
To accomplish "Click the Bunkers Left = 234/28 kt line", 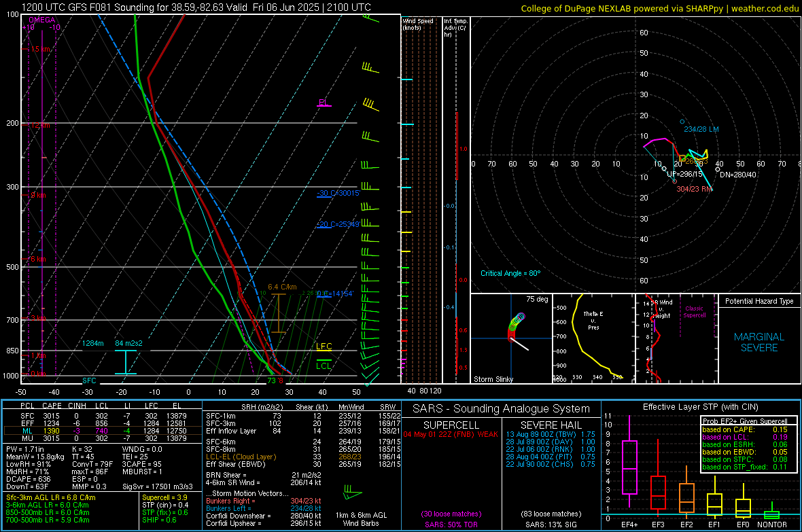I will point(264,508).
